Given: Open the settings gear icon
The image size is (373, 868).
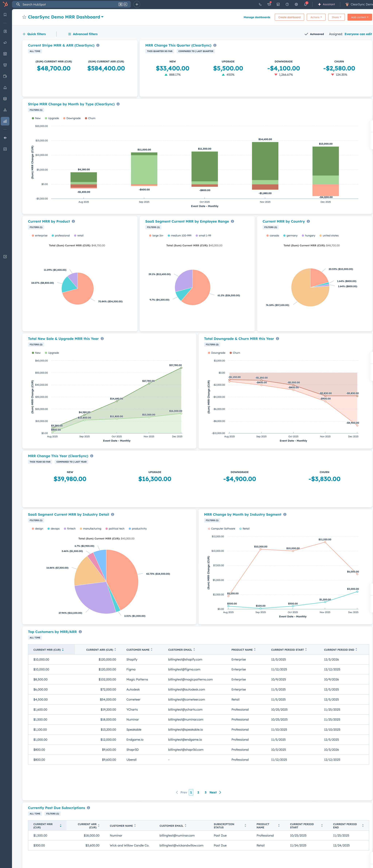Looking at the screenshot, I should point(296,4).
